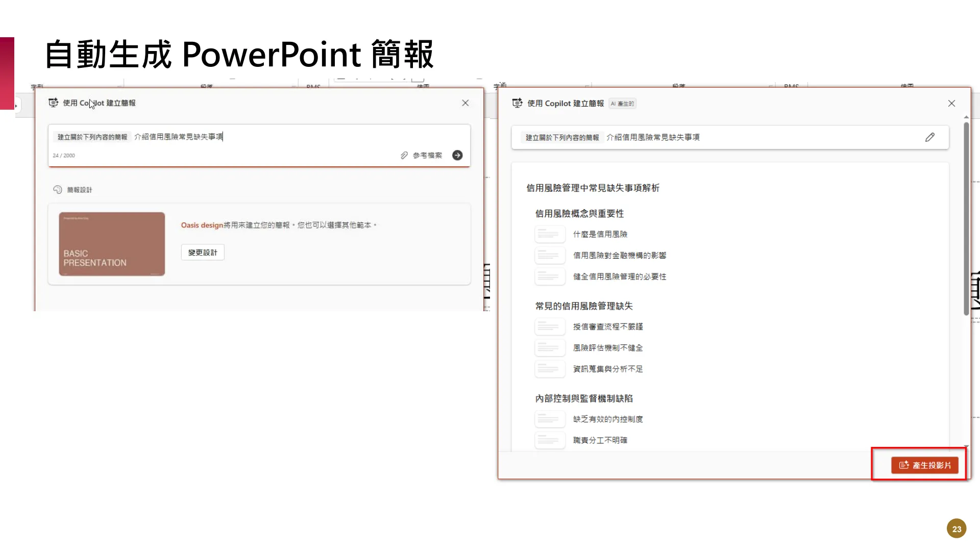Click section heading 信用風險概念與重要性
The image size is (980, 551).
(579, 214)
